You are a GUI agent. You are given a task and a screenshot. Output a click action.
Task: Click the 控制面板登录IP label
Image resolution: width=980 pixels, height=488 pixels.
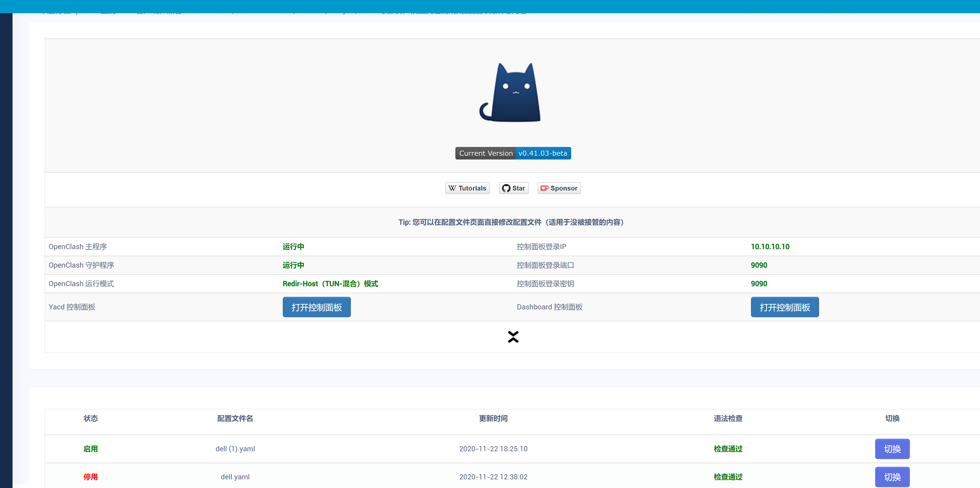click(541, 246)
